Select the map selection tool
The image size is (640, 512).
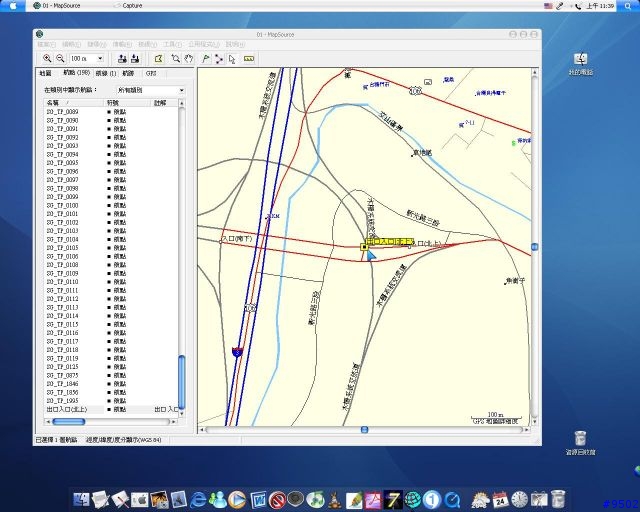coord(158,59)
